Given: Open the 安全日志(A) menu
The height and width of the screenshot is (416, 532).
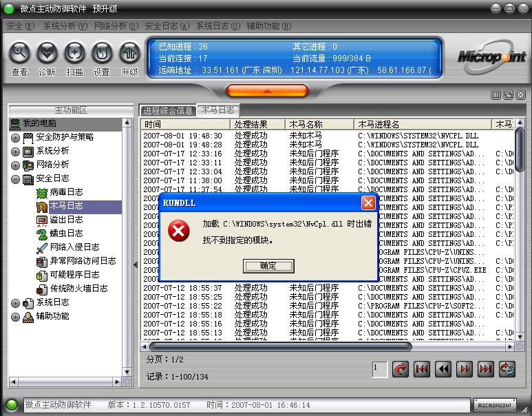Looking at the screenshot, I should [x=167, y=26].
